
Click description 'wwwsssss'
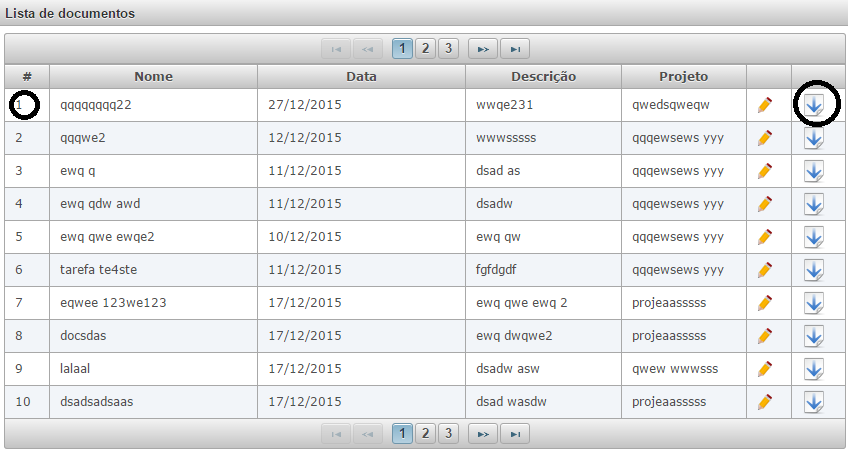506,138
